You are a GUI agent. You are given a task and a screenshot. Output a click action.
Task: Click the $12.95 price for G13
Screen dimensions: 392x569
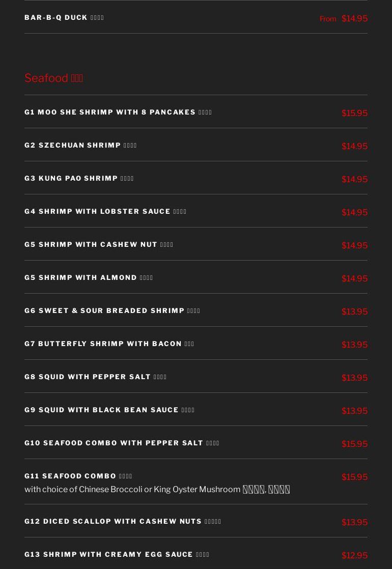click(x=354, y=556)
